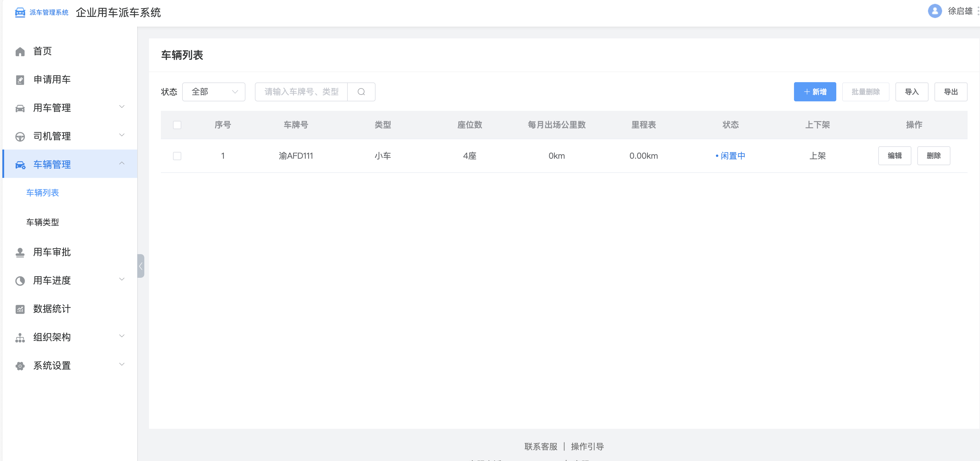This screenshot has width=980, height=461.
Task: Expand the 司机管理 menu chevron
Action: pyautogui.click(x=122, y=135)
